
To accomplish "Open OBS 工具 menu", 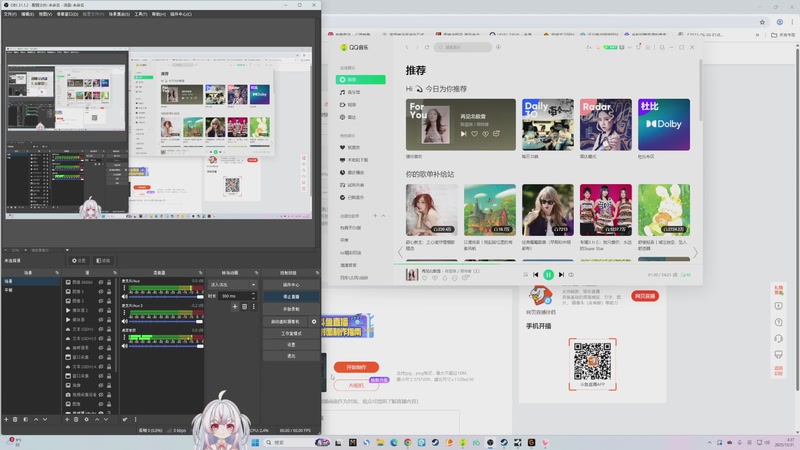I will [141, 14].
